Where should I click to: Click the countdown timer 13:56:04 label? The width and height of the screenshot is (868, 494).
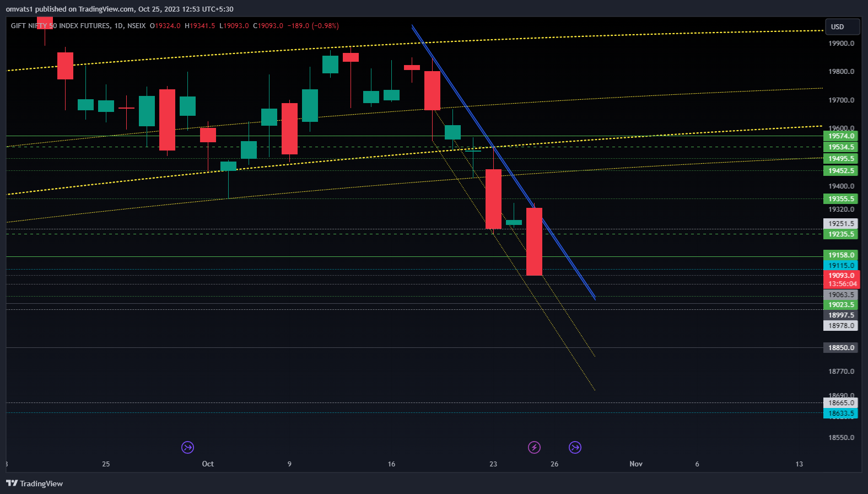point(841,284)
